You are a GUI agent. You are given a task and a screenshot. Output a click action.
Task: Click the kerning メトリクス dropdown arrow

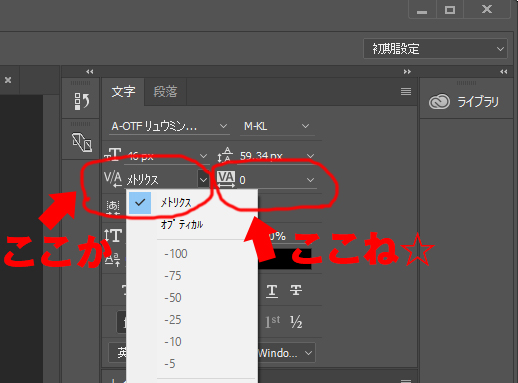[203, 180]
